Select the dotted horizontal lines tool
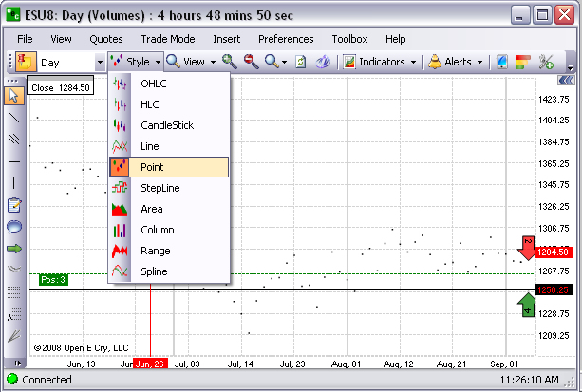582x392 pixels. [14, 291]
